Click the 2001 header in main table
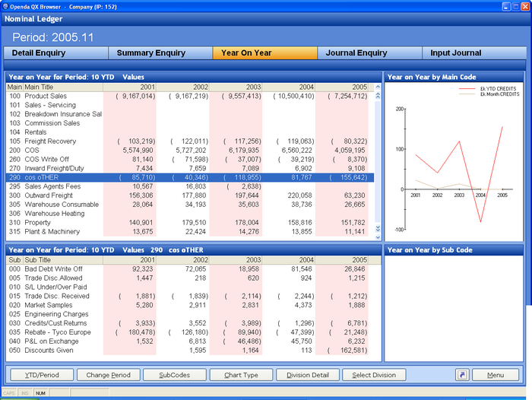The height and width of the screenshot is (400, 532). (x=130, y=87)
